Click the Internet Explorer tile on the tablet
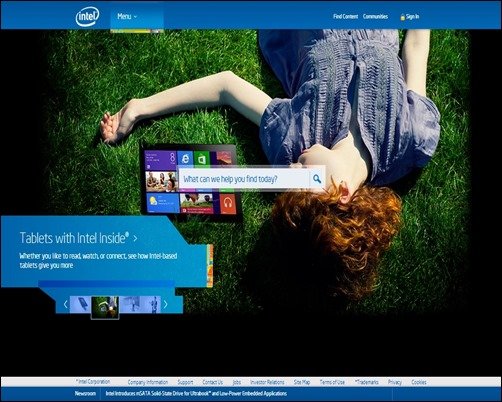 [x=185, y=159]
